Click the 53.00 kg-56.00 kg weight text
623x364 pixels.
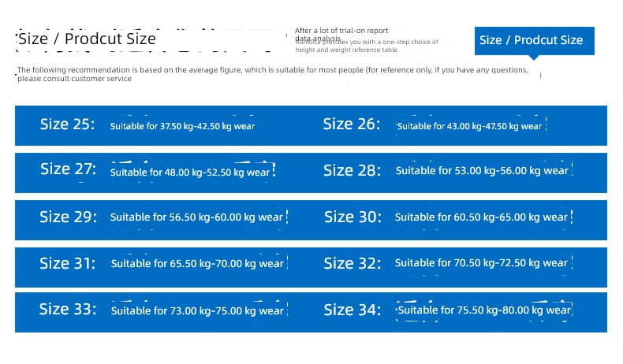pyautogui.click(x=482, y=171)
